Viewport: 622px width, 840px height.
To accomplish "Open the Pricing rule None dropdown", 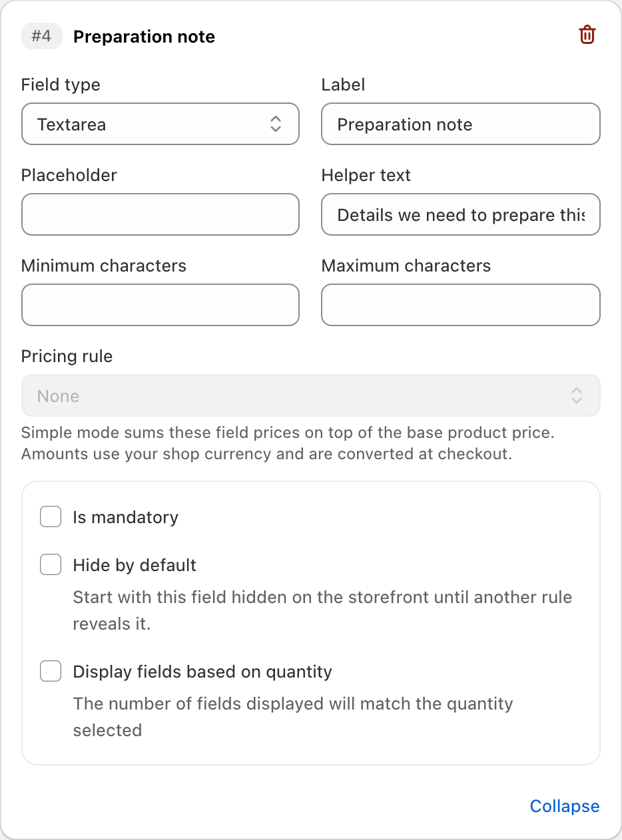I will (x=311, y=395).
